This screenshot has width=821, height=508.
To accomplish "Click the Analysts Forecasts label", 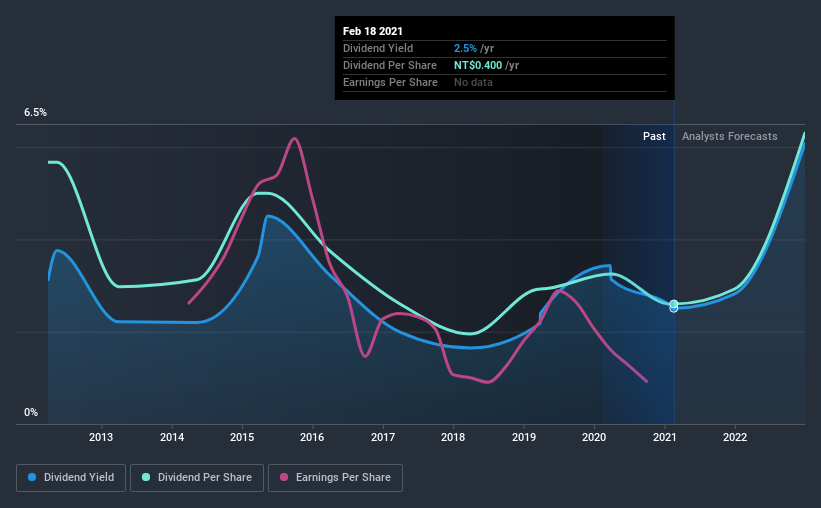I will pyautogui.click(x=729, y=136).
